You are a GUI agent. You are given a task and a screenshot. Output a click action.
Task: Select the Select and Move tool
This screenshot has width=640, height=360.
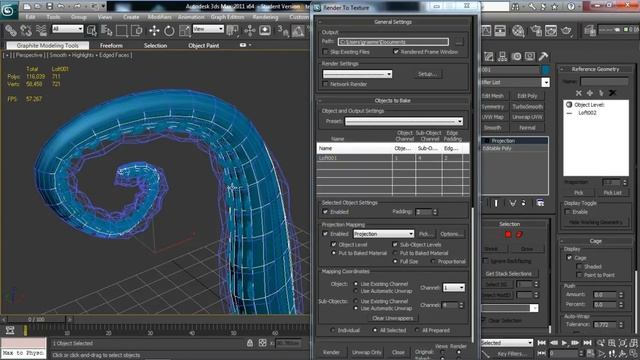[154, 31]
